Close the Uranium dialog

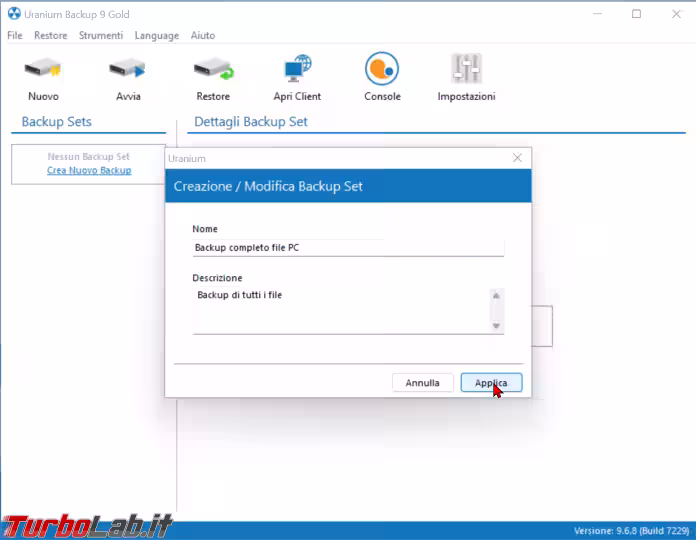pyautogui.click(x=517, y=158)
